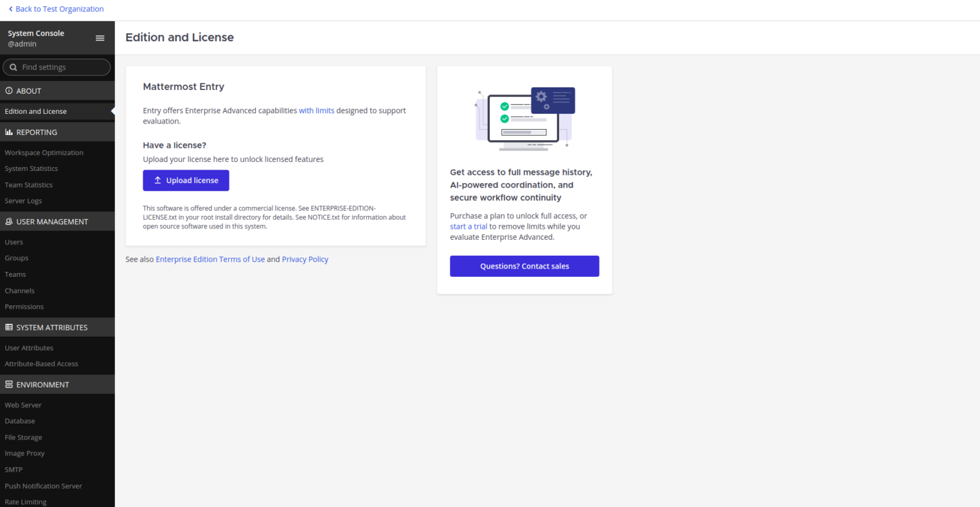Open the System Console hamburger menu

coord(100,38)
